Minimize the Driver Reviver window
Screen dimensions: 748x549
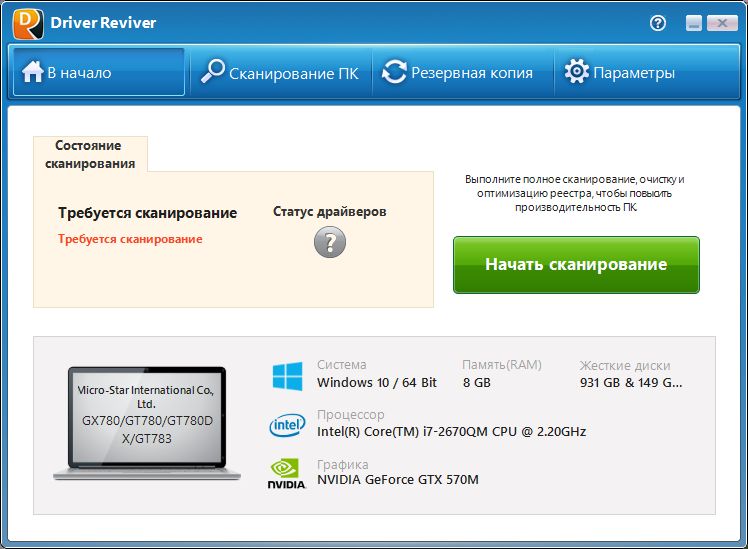pos(694,23)
